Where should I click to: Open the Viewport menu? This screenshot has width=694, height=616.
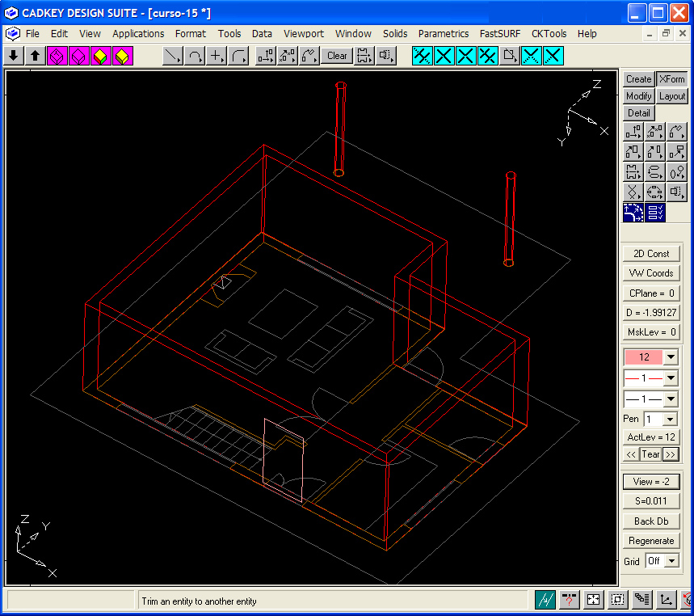(x=304, y=34)
